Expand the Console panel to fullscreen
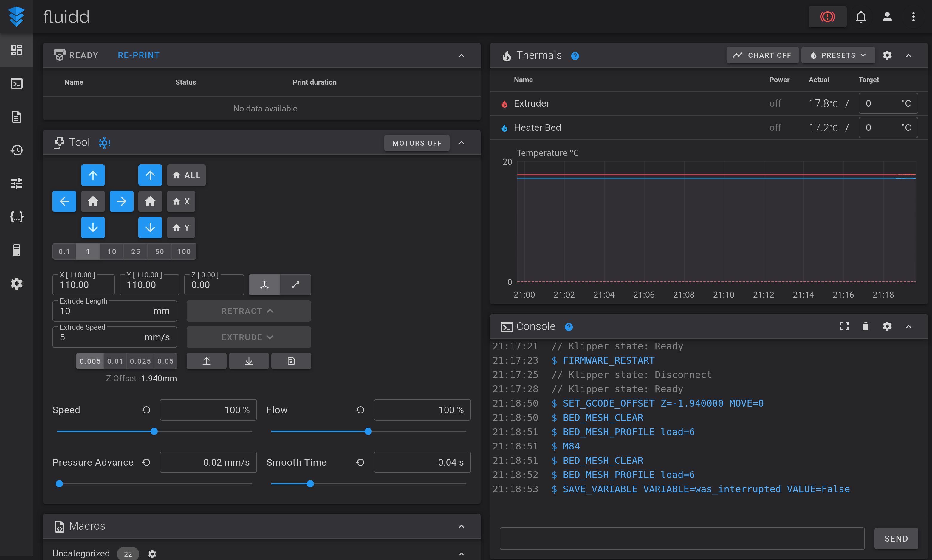This screenshot has width=932, height=560. 845,326
